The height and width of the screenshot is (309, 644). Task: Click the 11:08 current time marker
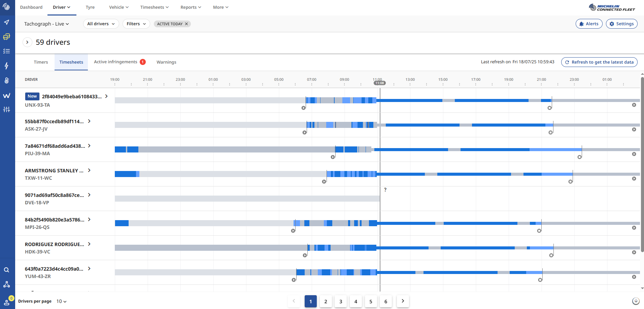click(x=380, y=83)
